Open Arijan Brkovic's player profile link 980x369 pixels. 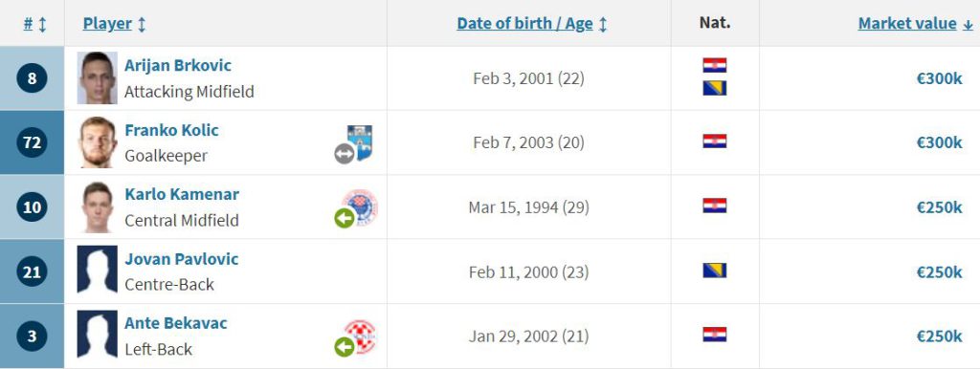click(x=177, y=66)
